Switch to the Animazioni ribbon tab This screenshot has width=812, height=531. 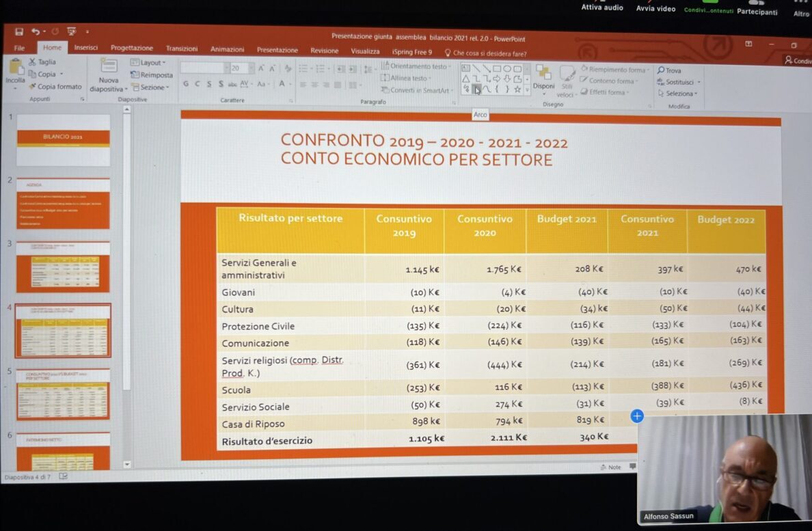[x=227, y=49]
